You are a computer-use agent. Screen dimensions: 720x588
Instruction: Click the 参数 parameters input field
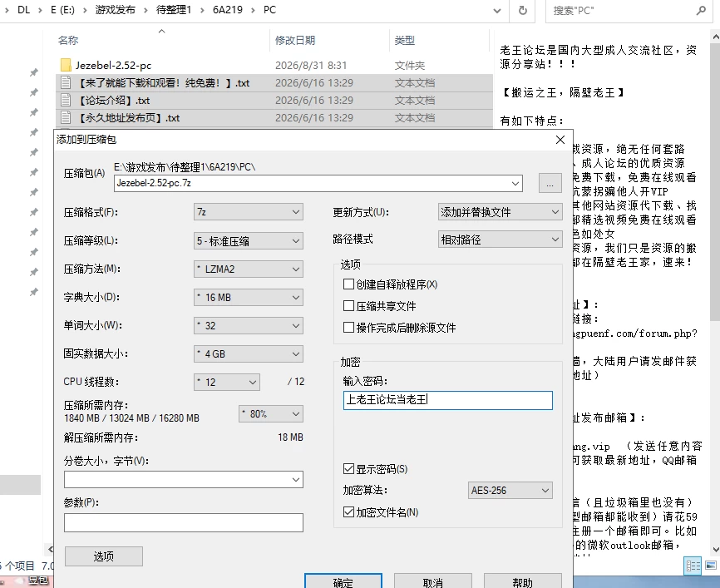point(183,523)
